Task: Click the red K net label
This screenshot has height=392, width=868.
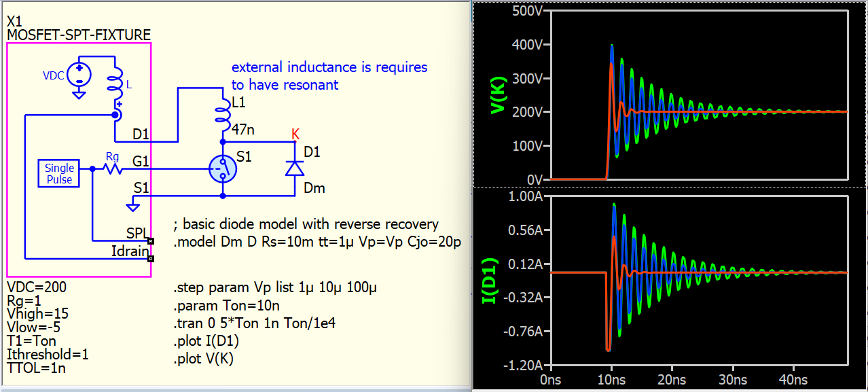Action: point(295,133)
